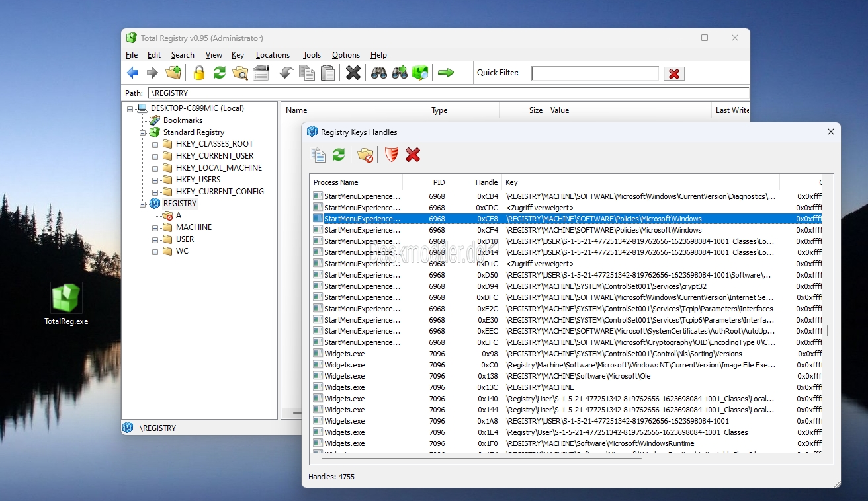Click the Type column header in main list
The image size is (868, 501).
click(x=463, y=110)
